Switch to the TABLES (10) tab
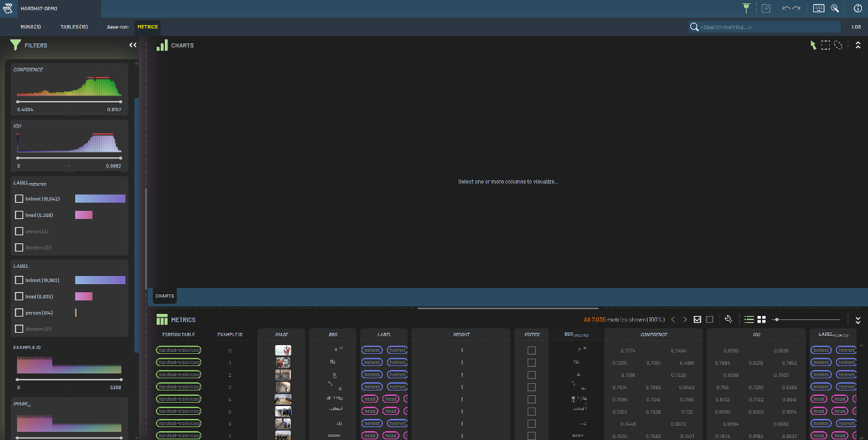This screenshot has height=440, width=868. 74,27
